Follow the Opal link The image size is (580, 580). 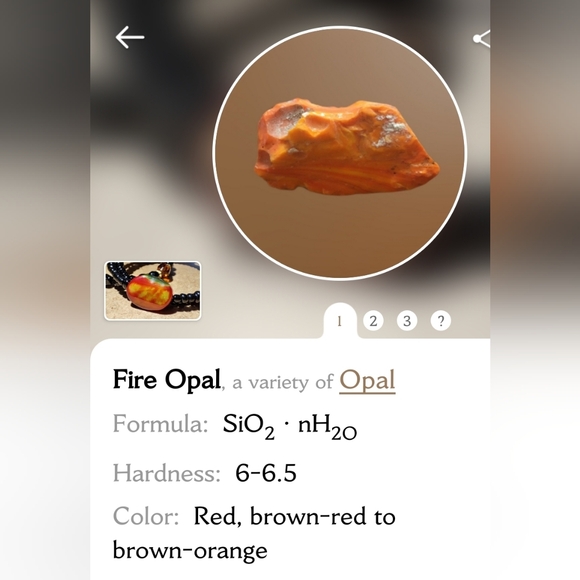pos(367,381)
